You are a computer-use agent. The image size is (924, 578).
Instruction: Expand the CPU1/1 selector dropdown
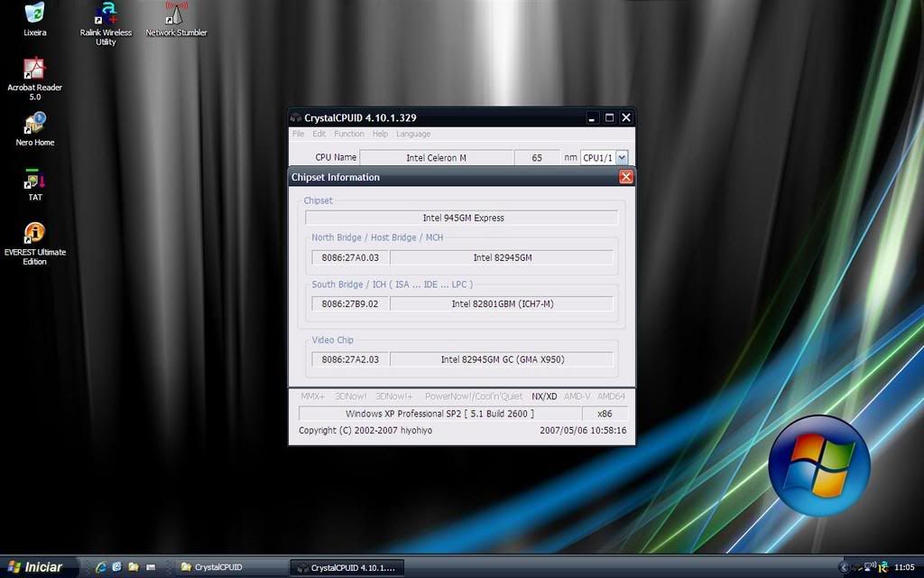pos(621,158)
